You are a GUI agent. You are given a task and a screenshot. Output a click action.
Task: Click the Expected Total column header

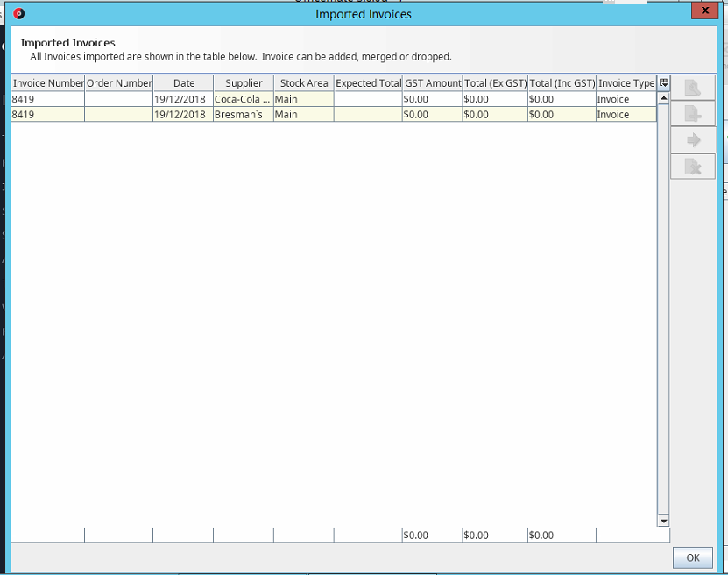tap(367, 82)
